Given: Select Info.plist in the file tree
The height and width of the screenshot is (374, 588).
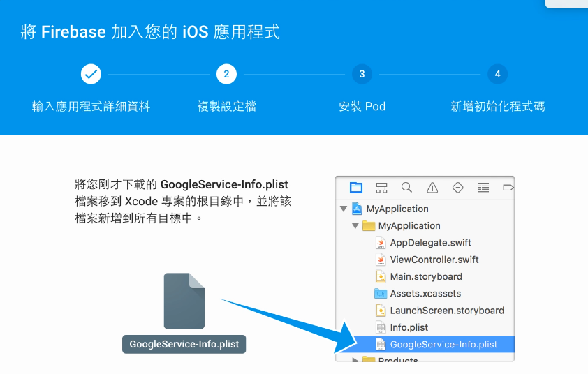Looking at the screenshot, I should 425,327.
